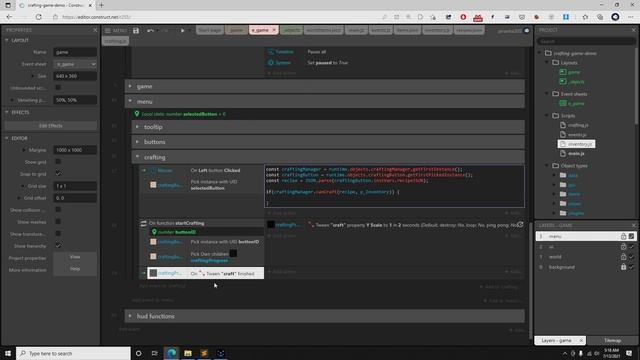Expand the hud functions group
This screenshot has width=640, height=360.
click(x=130, y=316)
